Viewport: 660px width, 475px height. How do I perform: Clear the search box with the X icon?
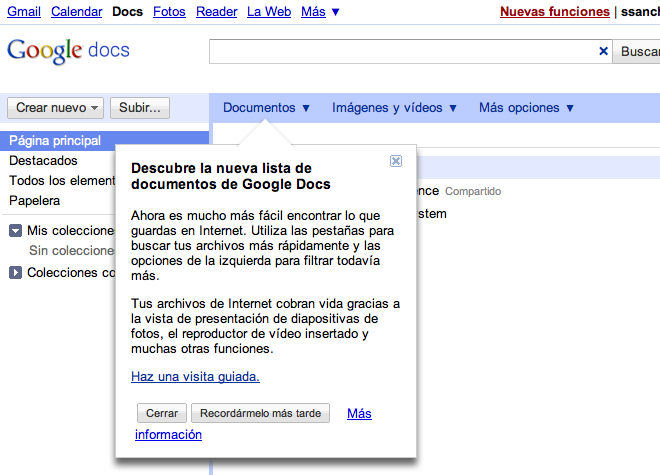coord(603,51)
